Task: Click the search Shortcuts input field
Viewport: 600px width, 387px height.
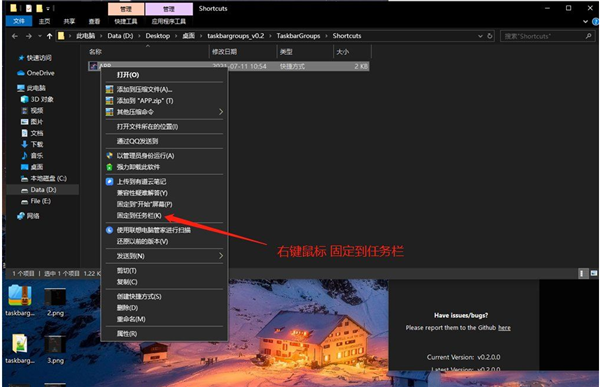Action: click(547, 36)
